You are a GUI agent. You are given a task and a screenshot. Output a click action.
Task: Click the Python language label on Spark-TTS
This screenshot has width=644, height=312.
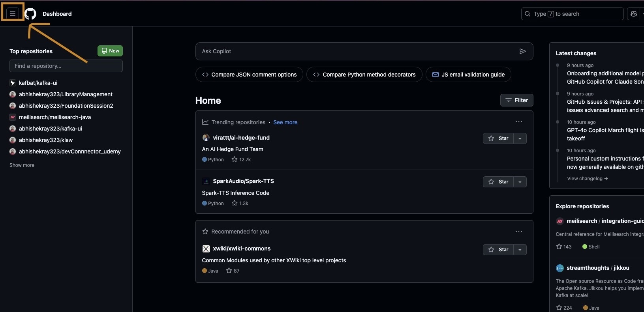coord(216,204)
